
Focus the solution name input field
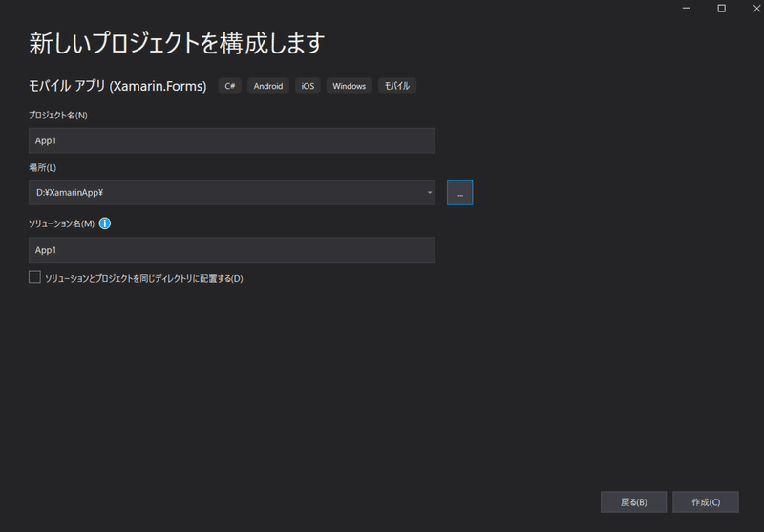click(x=232, y=250)
